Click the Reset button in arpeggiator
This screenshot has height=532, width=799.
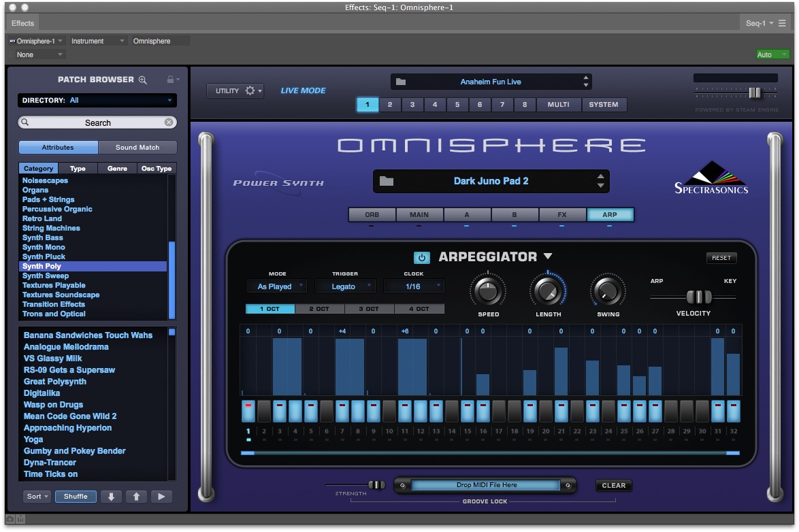721,258
